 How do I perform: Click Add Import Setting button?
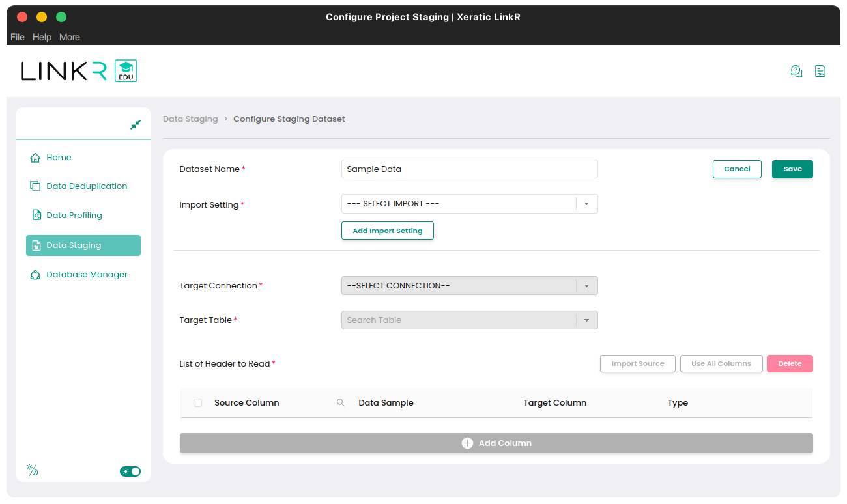pos(388,231)
